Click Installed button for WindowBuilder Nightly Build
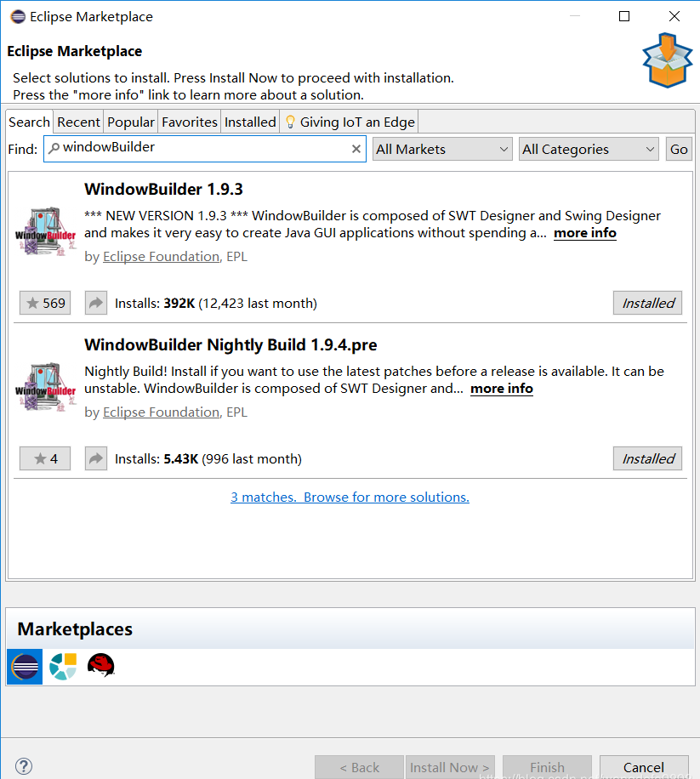Screen dimensions: 700x779 648,458
